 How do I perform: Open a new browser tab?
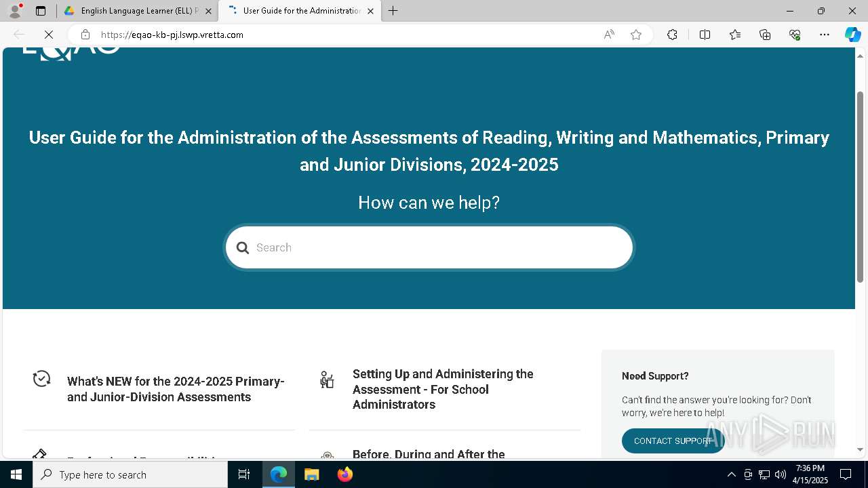click(393, 11)
